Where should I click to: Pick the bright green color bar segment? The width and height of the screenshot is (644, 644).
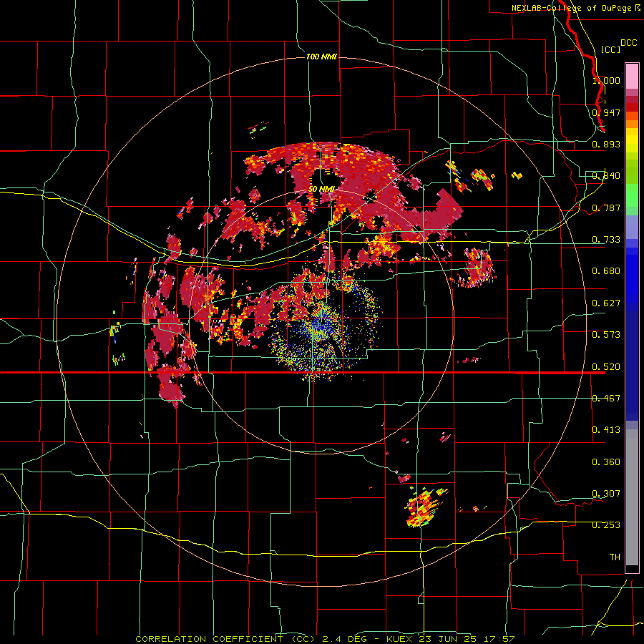(x=632, y=195)
